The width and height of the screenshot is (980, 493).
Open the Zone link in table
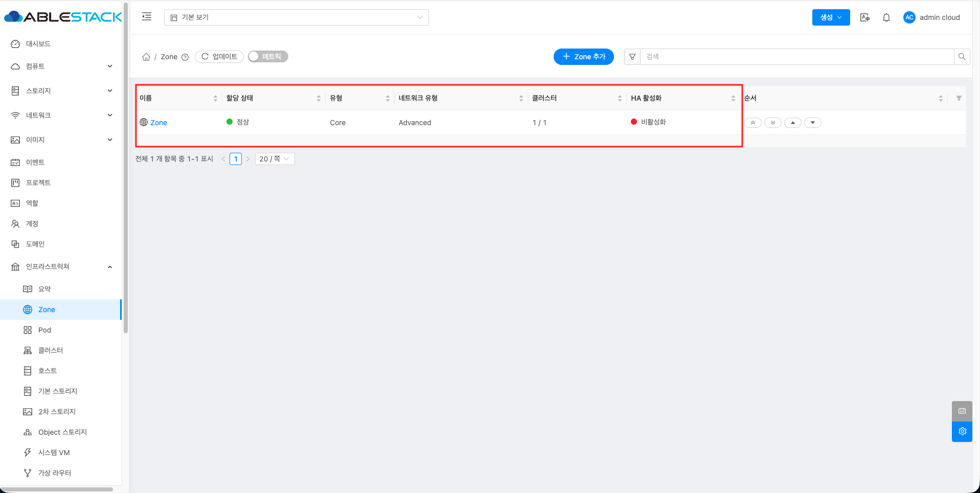coord(158,123)
